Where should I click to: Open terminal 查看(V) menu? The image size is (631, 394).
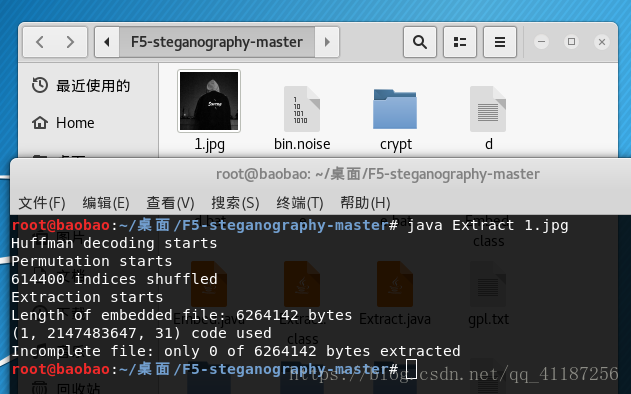tap(170, 203)
